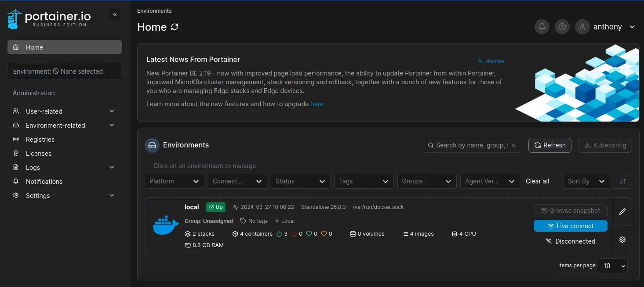This screenshot has height=287, width=644.
Task: Click the pencil edit icon for local
Action: (x=622, y=212)
